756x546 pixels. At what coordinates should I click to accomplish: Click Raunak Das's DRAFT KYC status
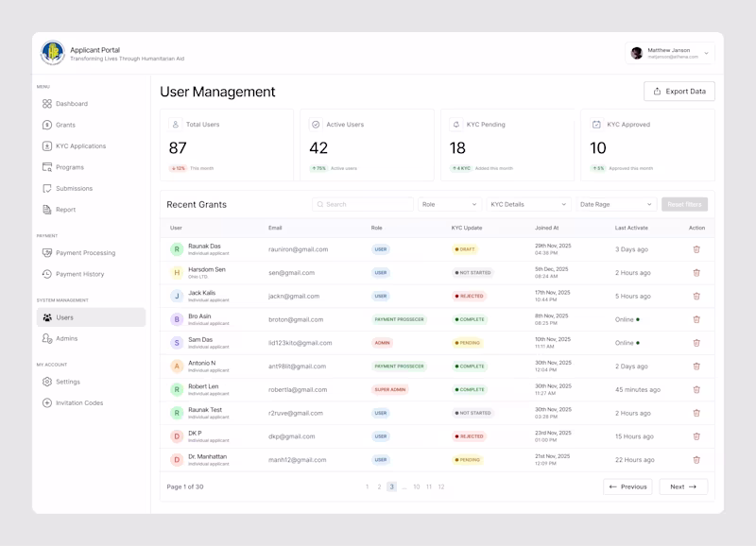(465, 249)
